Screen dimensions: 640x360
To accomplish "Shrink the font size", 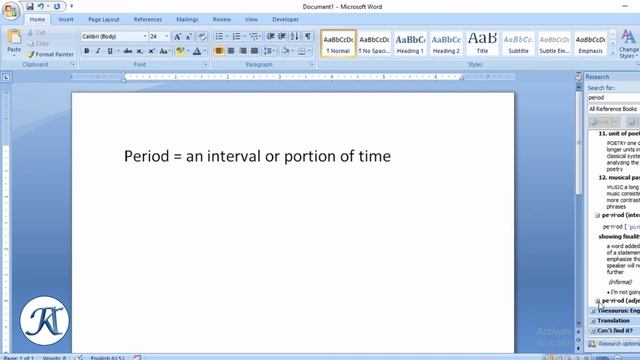I will [189, 37].
